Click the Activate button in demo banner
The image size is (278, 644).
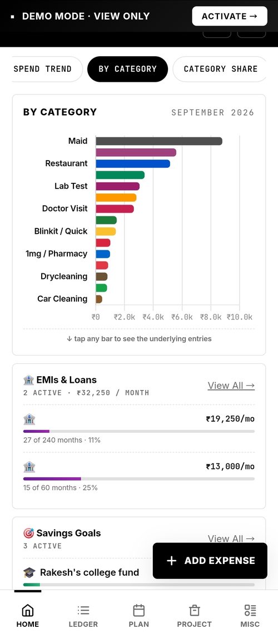coord(230,17)
